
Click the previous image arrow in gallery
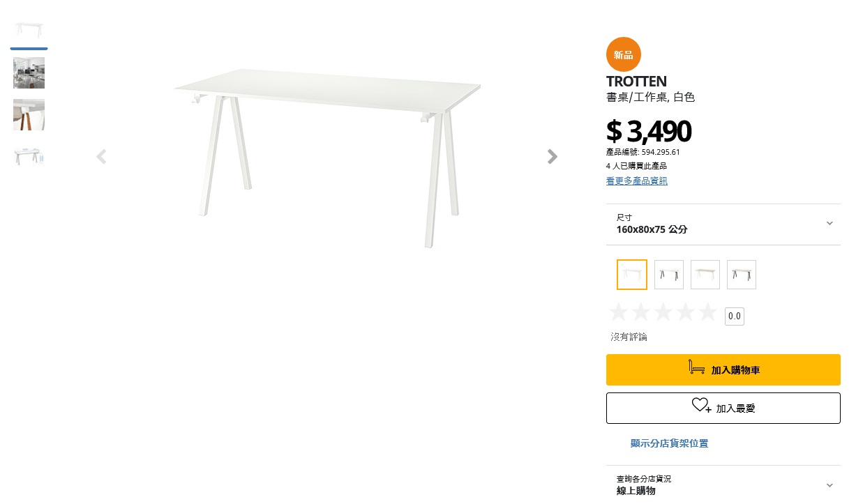click(101, 157)
